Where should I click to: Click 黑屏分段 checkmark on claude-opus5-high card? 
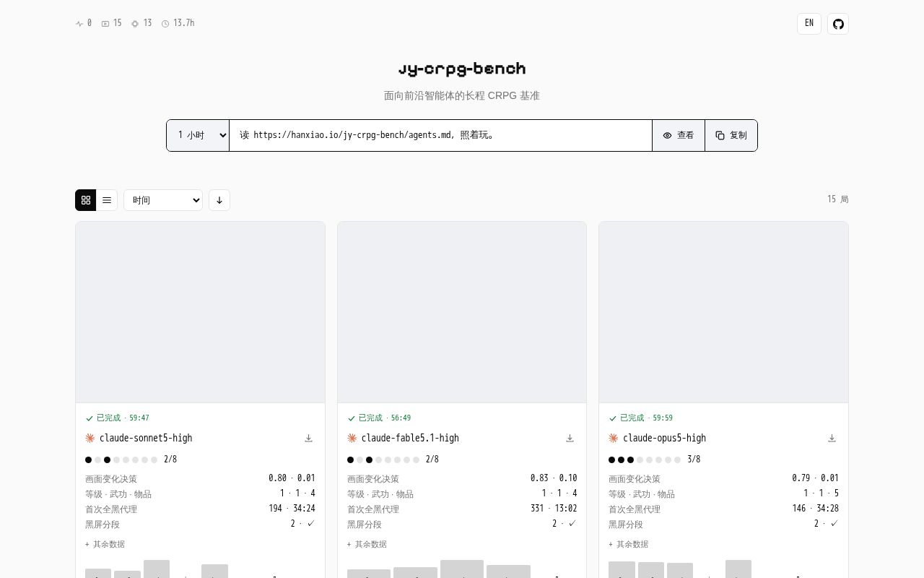point(834,523)
